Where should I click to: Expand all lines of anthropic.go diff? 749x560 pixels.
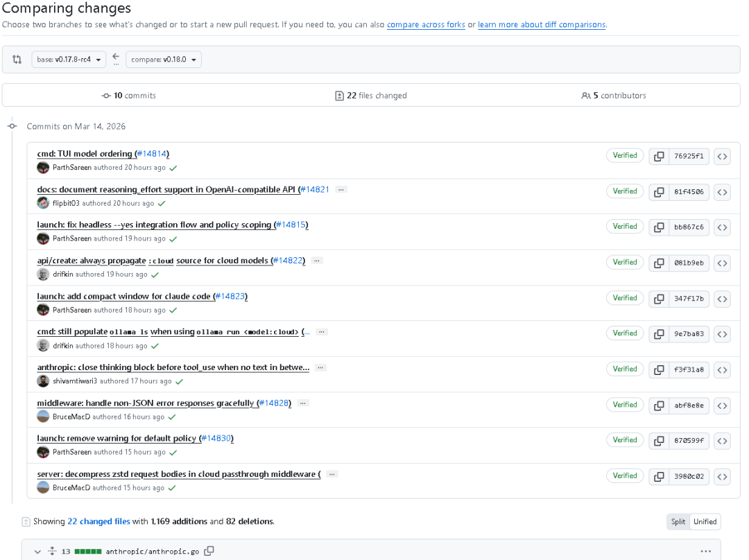click(x=51, y=552)
